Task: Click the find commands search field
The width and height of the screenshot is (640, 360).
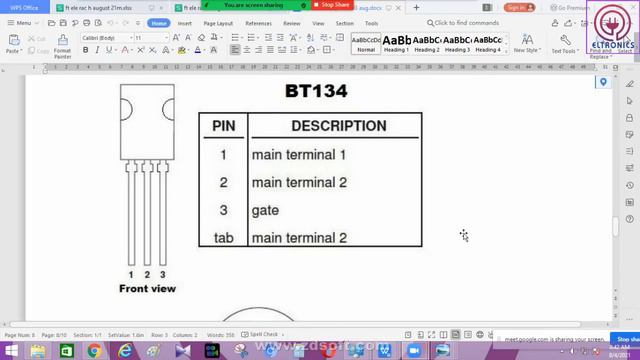Action: 463,23
